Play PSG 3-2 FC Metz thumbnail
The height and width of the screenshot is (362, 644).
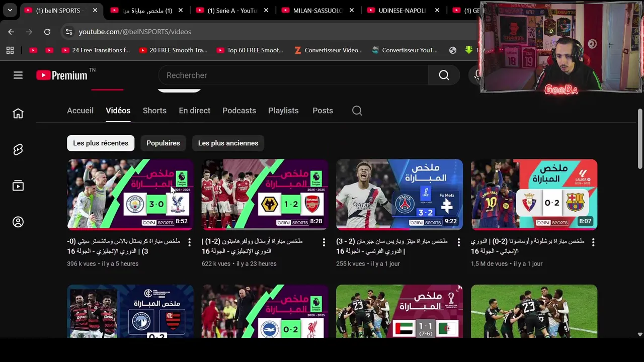399,195
